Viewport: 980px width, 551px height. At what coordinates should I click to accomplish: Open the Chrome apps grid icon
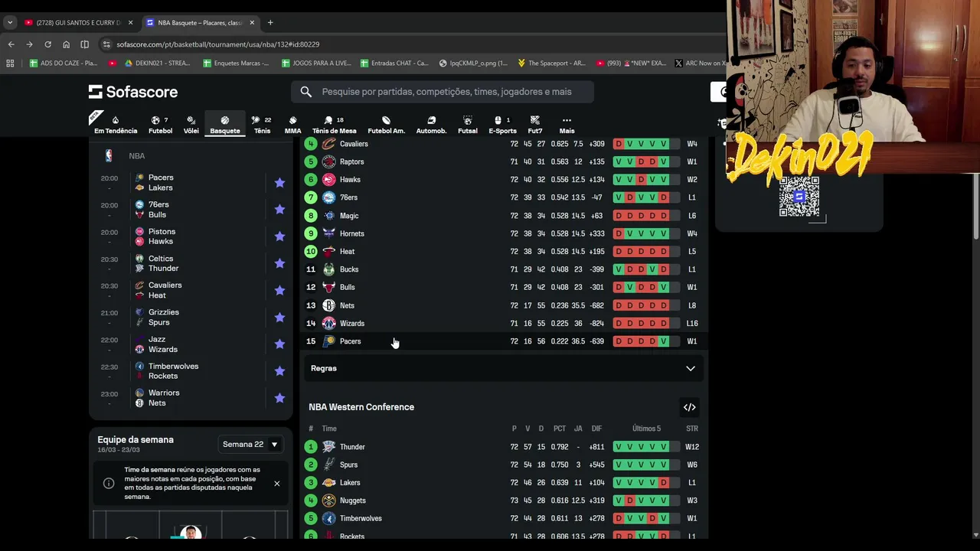(x=10, y=64)
